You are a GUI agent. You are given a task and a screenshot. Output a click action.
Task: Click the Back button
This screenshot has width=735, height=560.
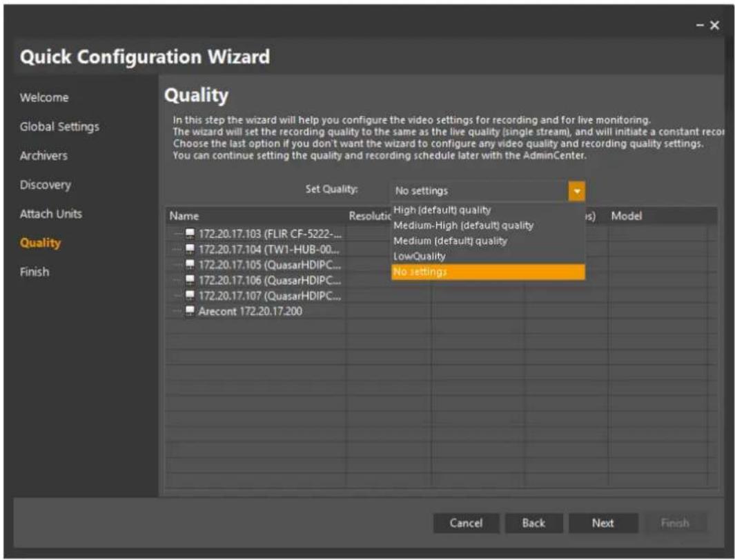pyautogui.click(x=533, y=523)
